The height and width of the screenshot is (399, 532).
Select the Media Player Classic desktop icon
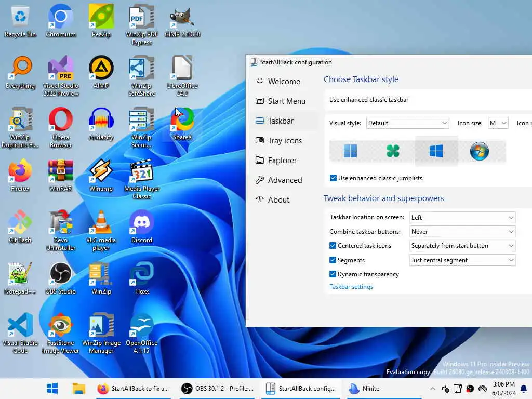click(142, 179)
